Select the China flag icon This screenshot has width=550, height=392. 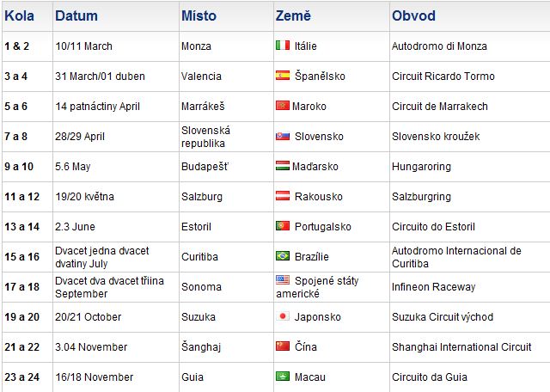[x=283, y=346]
